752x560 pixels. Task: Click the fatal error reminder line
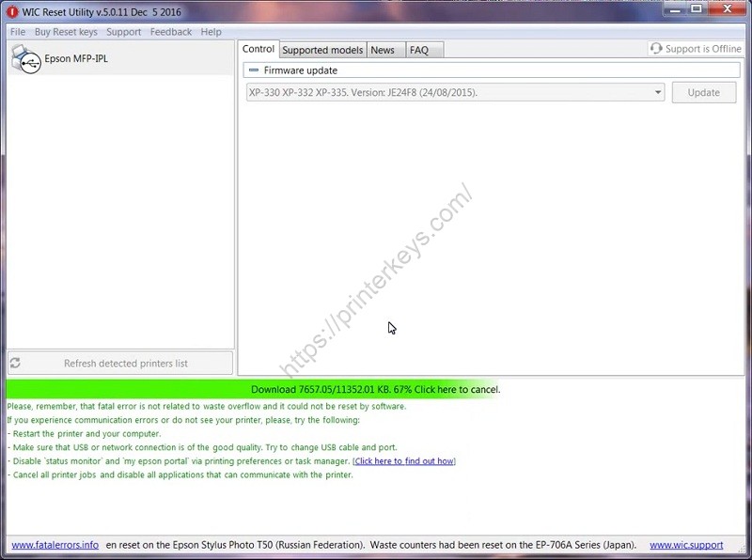[207, 406]
